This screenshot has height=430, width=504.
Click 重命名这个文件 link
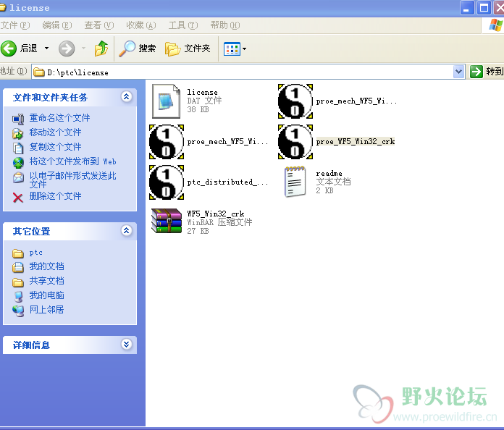coord(59,118)
